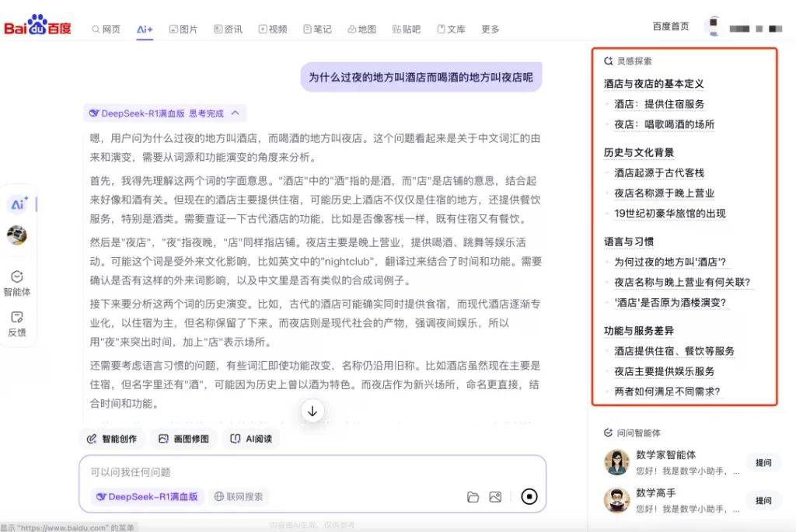
Task: Click the 反馈 feedback icon
Action: coord(17,324)
